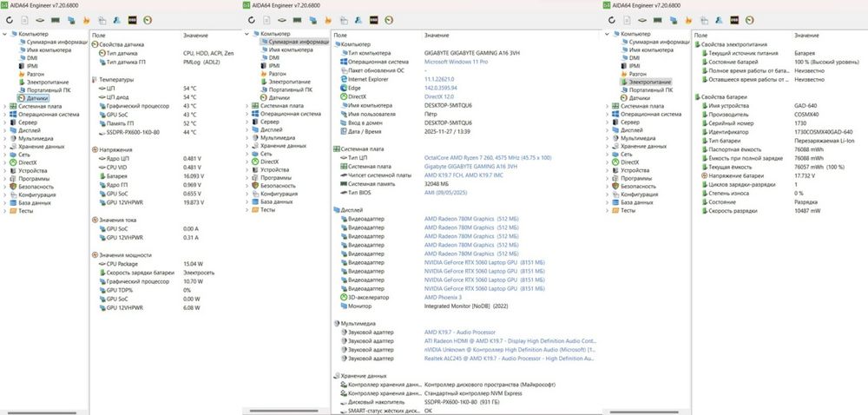Collapse Компьютер tree node in middle window
This screenshot has height=415, width=868.
pos(247,35)
